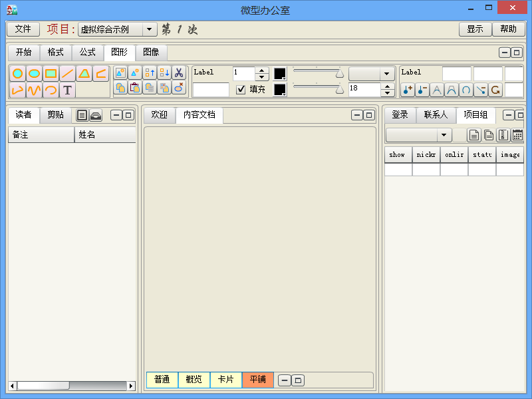532x399 pixels.
Task: Click the arc node icon
Action: 466,90
